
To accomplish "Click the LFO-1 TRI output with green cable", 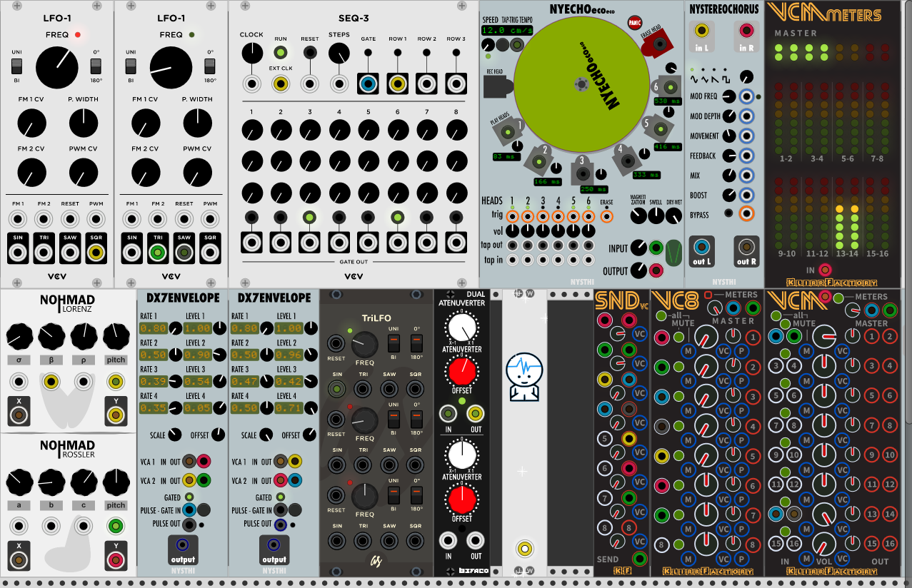I will click(x=158, y=251).
